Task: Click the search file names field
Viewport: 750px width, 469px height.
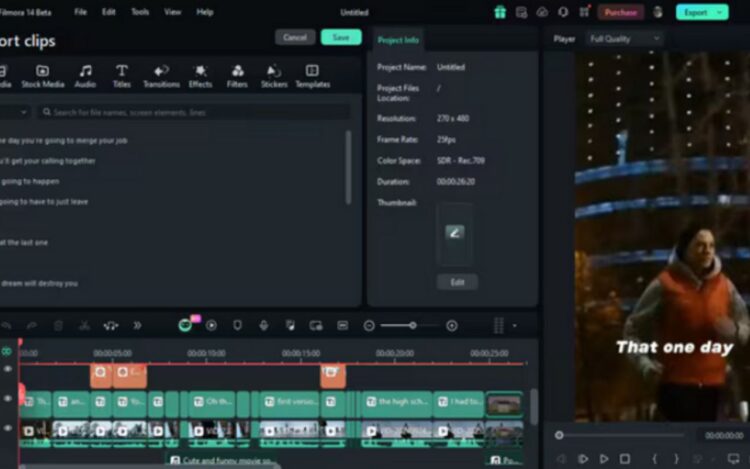Action: point(194,112)
